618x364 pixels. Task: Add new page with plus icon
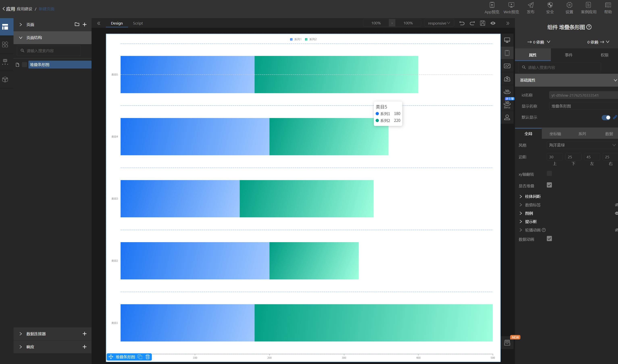pyautogui.click(x=84, y=25)
